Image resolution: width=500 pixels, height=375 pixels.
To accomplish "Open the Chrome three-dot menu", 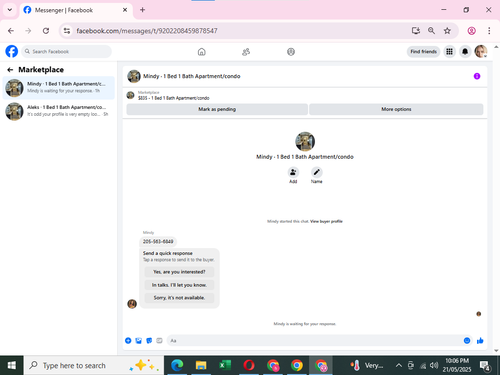I will coord(489,31).
